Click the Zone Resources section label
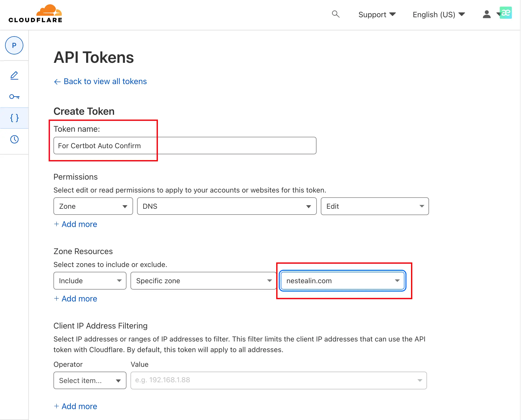521x420 pixels. tap(83, 251)
